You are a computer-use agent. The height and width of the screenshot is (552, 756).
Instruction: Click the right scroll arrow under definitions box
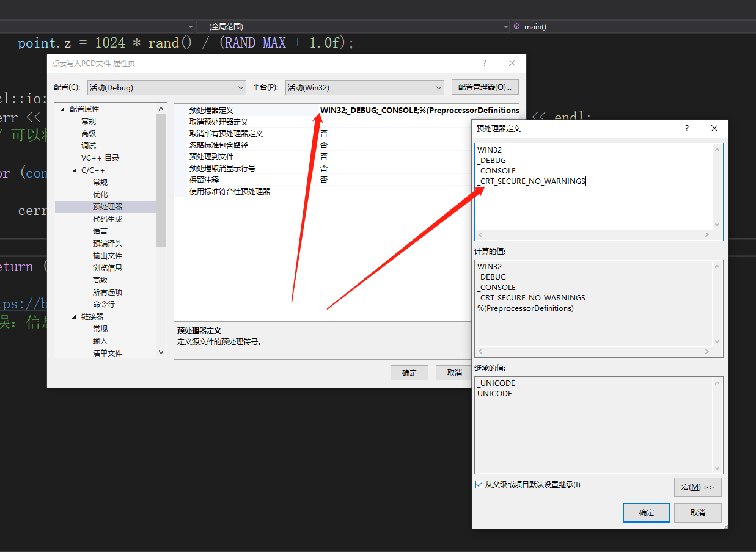(x=707, y=234)
